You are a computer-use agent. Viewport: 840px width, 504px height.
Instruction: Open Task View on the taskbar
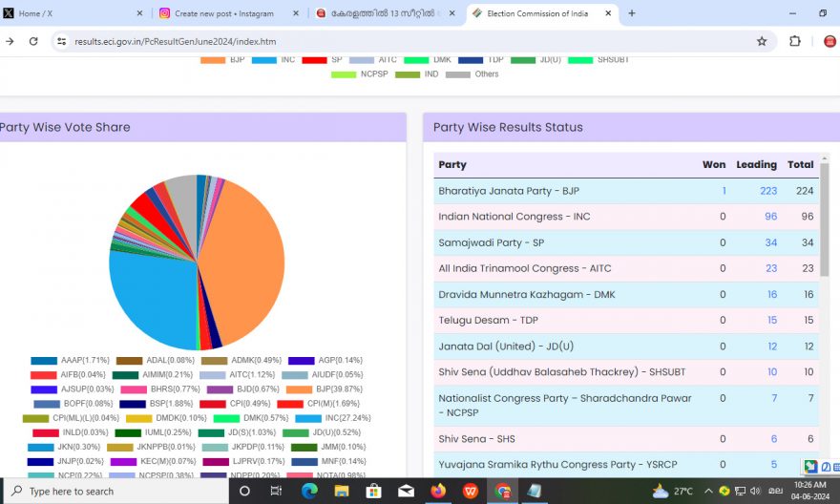(276, 492)
